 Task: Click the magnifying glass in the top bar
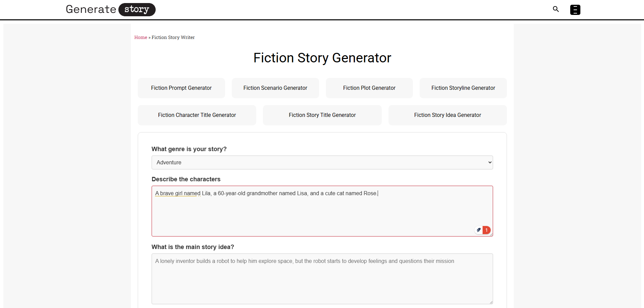point(556,9)
